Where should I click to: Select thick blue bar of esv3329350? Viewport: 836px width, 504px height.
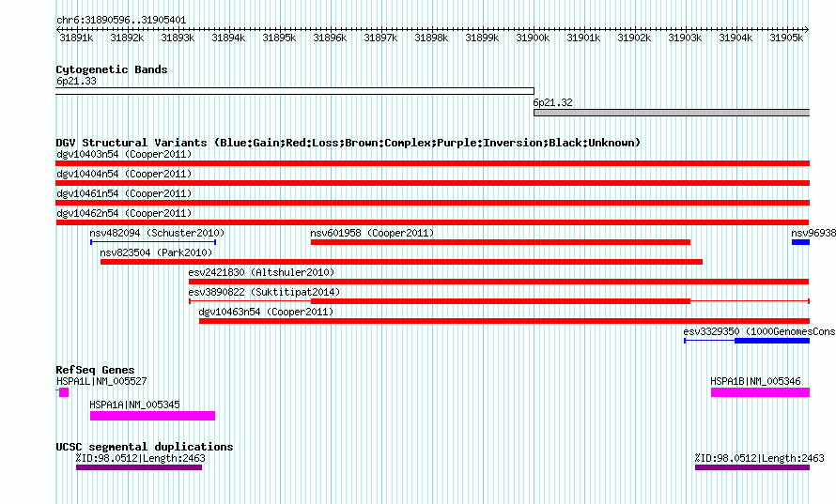coord(772,341)
